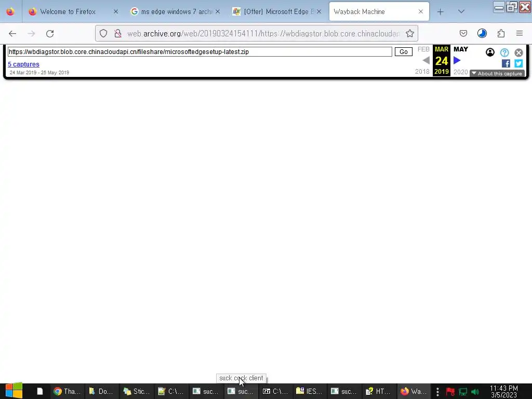This screenshot has height=399, width=532.
Task: Click the Wayback URL input field
Action: [x=200, y=51]
